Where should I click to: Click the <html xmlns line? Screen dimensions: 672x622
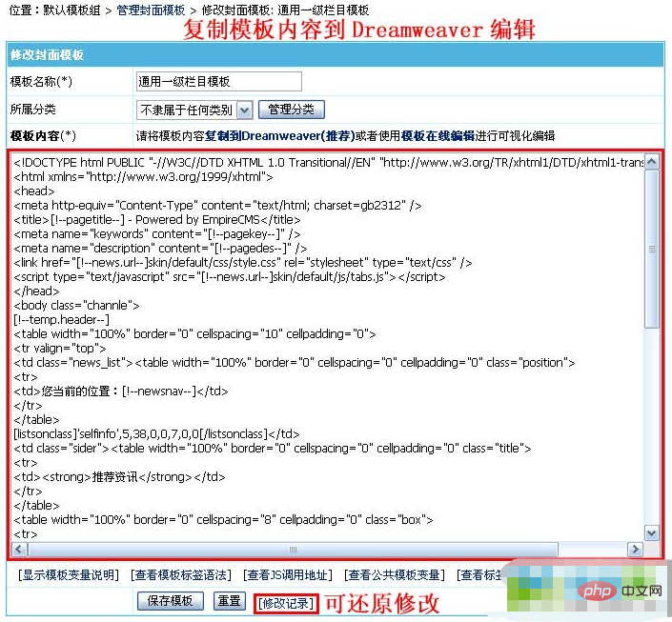(x=143, y=176)
